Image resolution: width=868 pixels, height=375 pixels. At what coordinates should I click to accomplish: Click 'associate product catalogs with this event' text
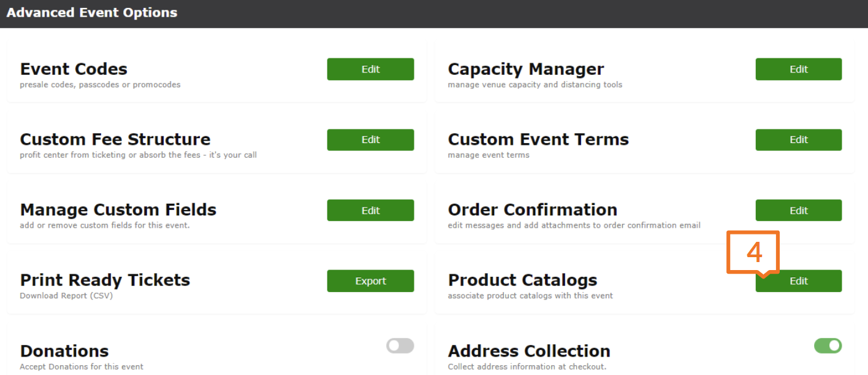[530, 296]
